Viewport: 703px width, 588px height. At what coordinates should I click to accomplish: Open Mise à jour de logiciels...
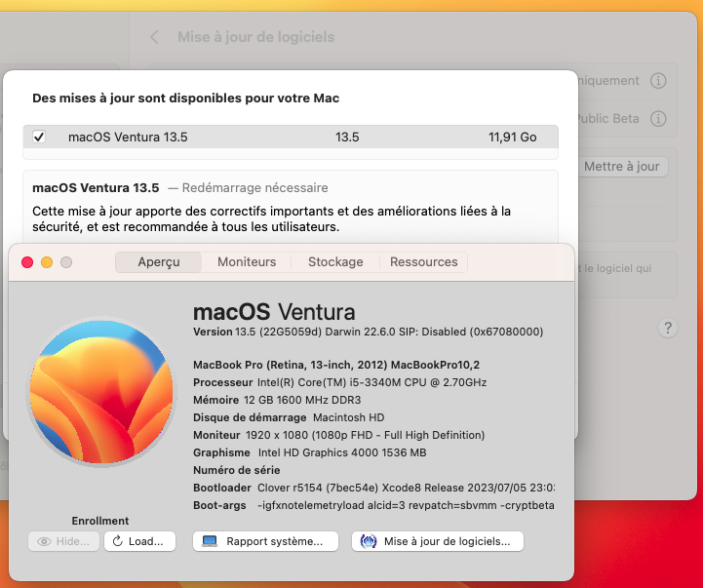pos(438,541)
